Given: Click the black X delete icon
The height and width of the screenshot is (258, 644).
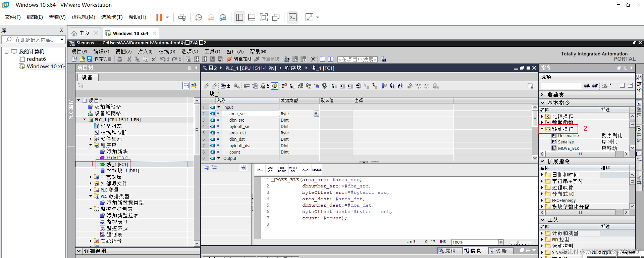Looking at the screenshot, I should click(154, 59).
